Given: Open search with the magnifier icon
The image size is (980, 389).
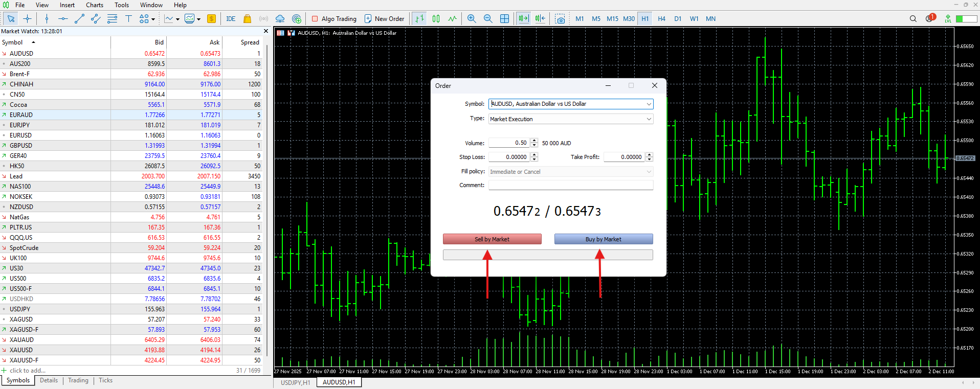Looking at the screenshot, I should [913, 19].
